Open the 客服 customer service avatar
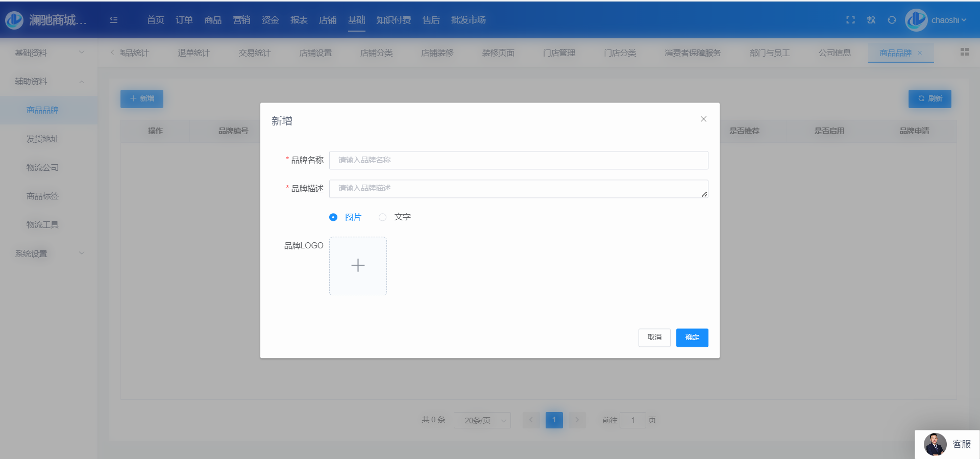This screenshot has width=980, height=459. click(935, 444)
